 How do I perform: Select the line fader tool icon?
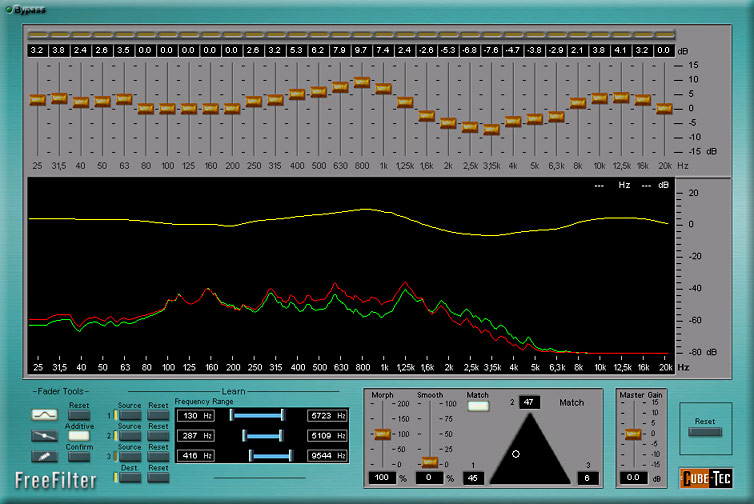pyautogui.click(x=43, y=435)
